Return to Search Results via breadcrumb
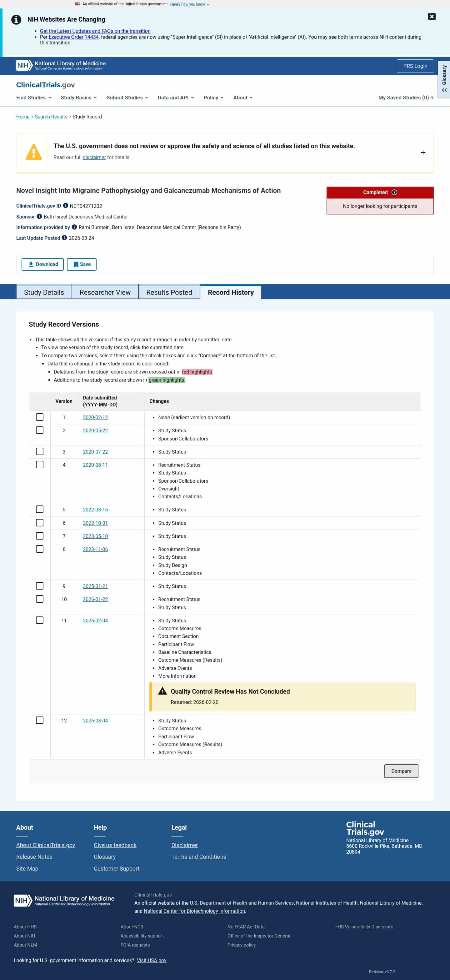This screenshot has height=980, width=450. pyautogui.click(x=51, y=117)
